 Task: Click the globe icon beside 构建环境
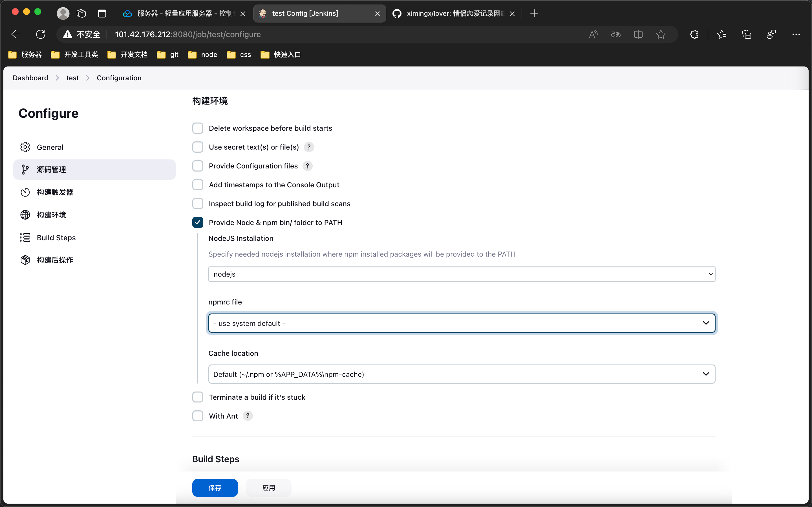25,215
